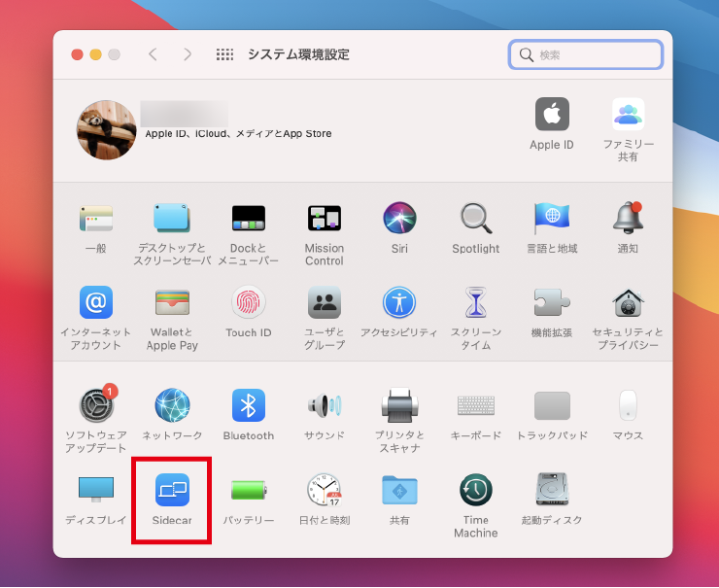Open 通知 notifications settings

pyautogui.click(x=628, y=218)
